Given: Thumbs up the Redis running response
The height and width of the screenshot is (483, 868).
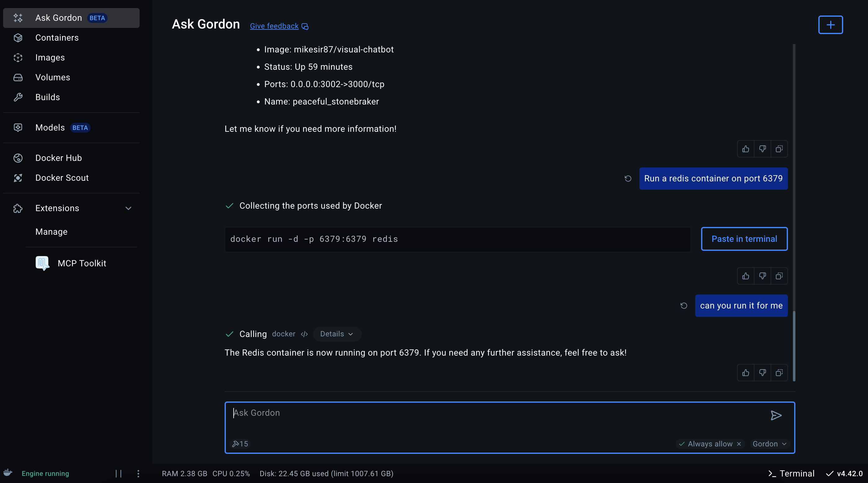Looking at the screenshot, I should [x=746, y=373].
